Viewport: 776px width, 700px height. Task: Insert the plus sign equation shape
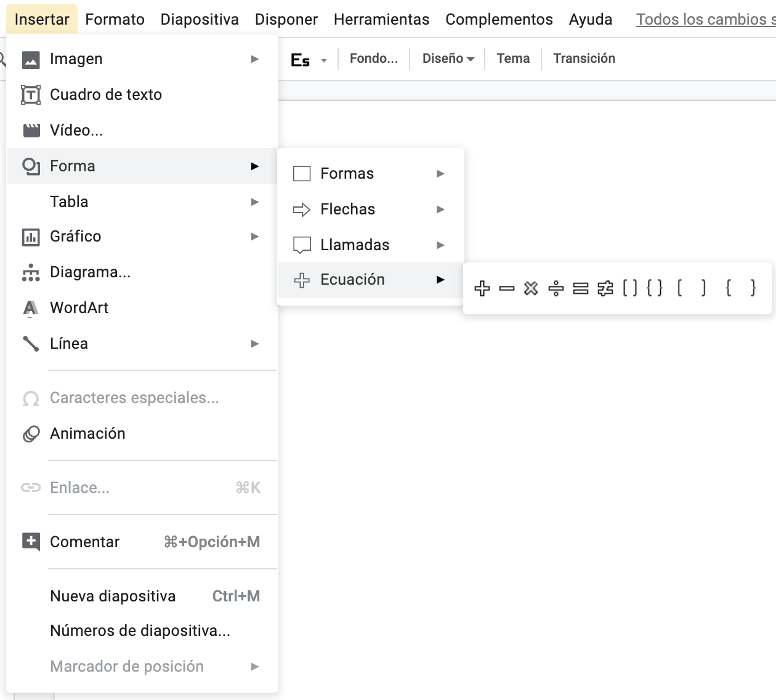click(482, 288)
